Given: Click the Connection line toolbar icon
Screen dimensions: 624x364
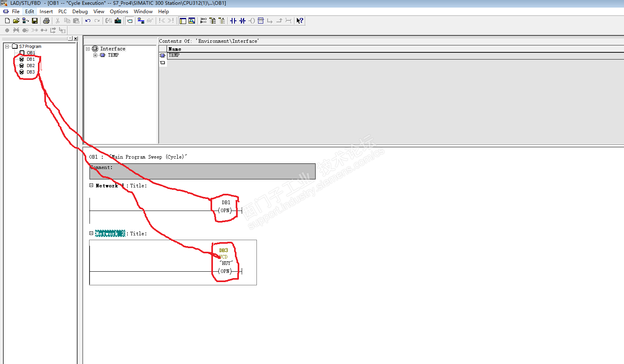Looking at the screenshot, I should pyautogui.click(x=288, y=21).
